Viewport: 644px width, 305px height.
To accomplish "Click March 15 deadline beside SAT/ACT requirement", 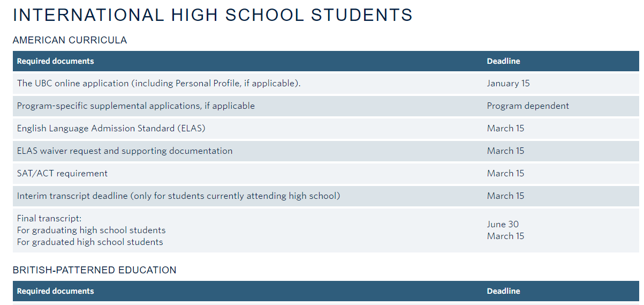I will click(505, 174).
